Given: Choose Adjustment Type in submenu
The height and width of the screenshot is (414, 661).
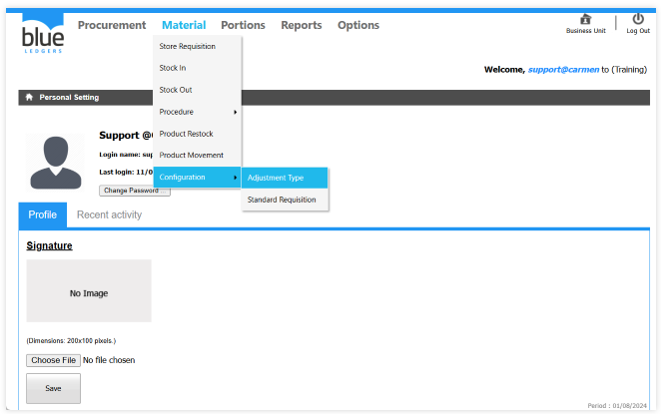Looking at the screenshot, I should point(276,178).
